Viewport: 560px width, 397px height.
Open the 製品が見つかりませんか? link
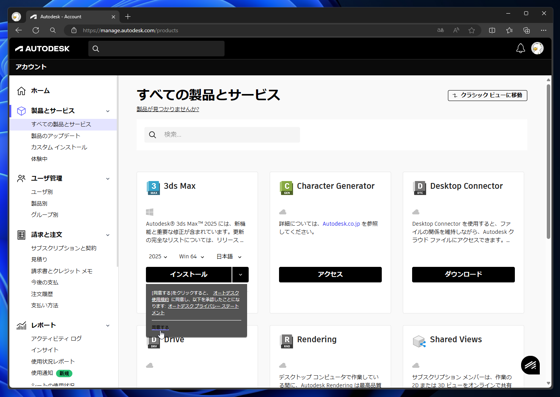[168, 109]
